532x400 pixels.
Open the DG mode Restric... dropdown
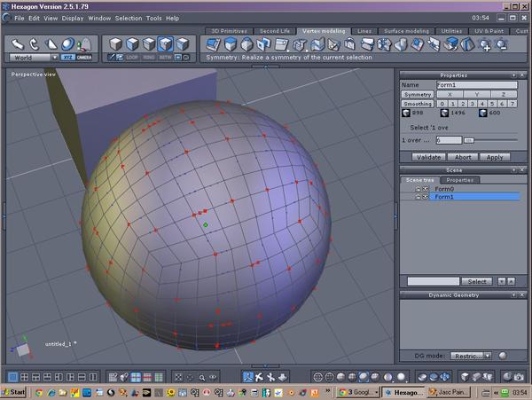point(470,356)
